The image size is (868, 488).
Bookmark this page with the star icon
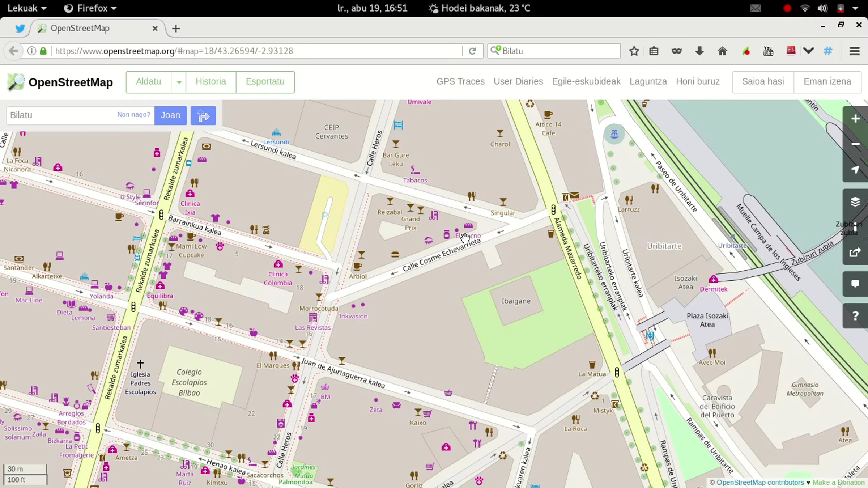point(634,51)
